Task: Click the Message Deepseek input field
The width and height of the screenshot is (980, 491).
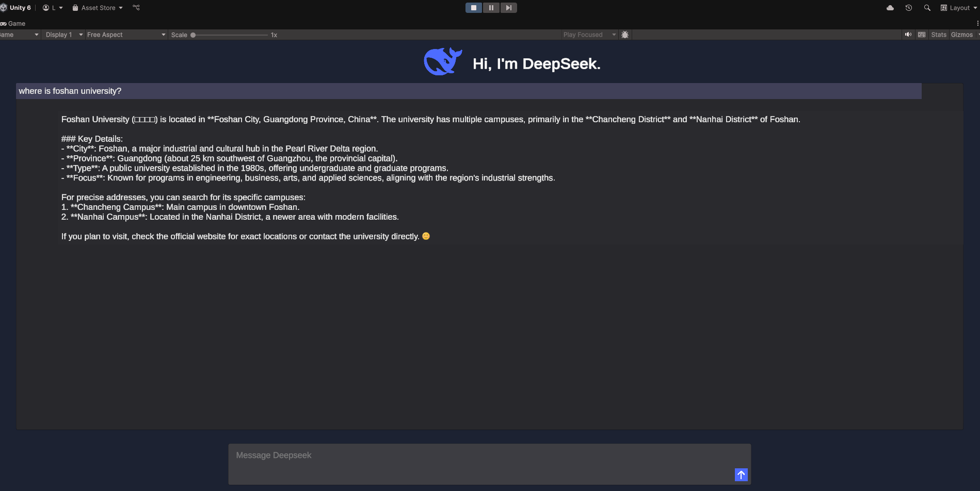Action: pyautogui.click(x=489, y=464)
